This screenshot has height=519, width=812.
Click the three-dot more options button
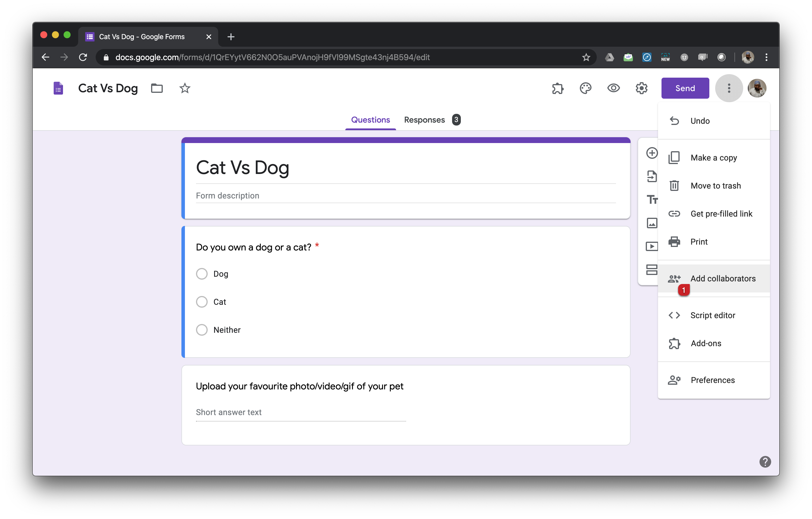729,88
